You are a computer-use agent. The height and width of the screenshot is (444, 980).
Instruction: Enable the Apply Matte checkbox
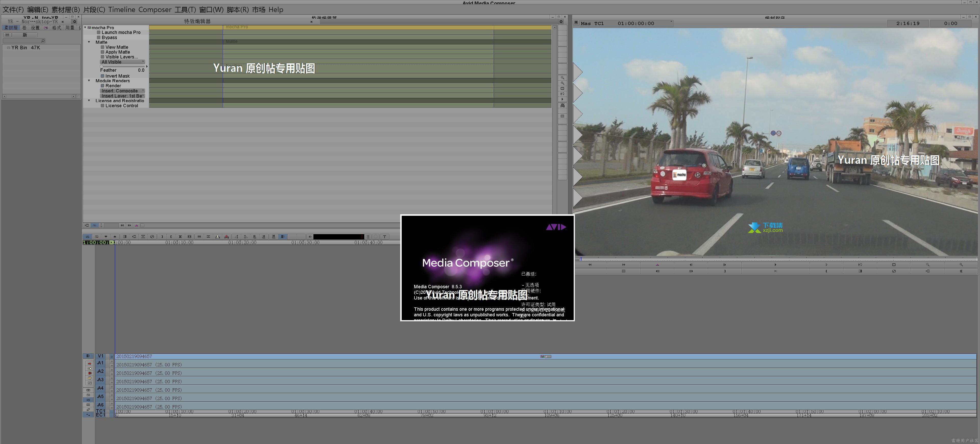click(x=102, y=52)
